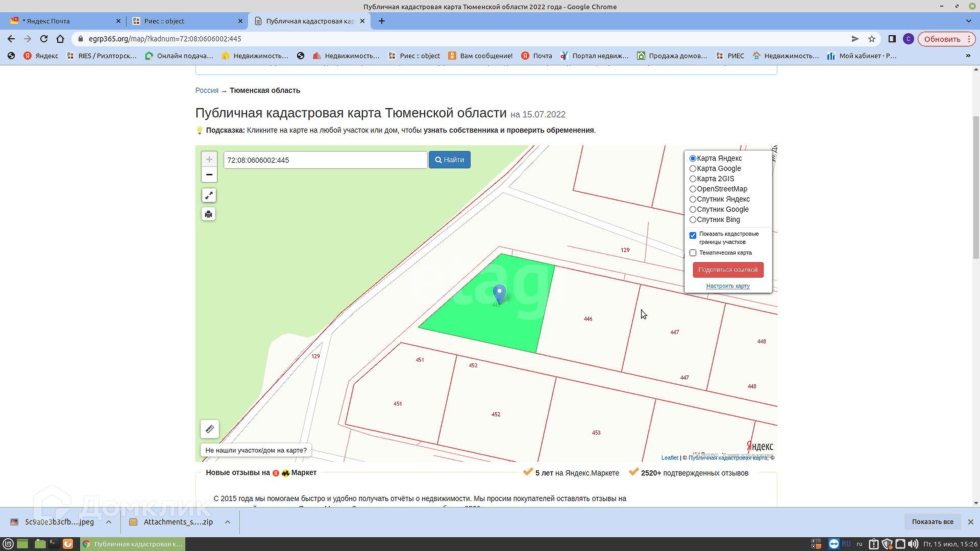Expand bookmarks overflow chevron
The width and height of the screenshot is (980, 551).
click(968, 56)
